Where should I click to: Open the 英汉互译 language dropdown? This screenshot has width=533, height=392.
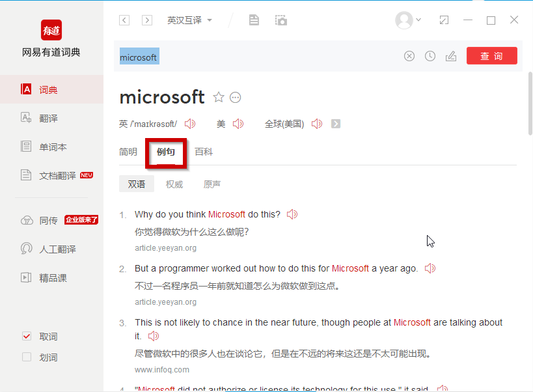pyautogui.click(x=189, y=20)
